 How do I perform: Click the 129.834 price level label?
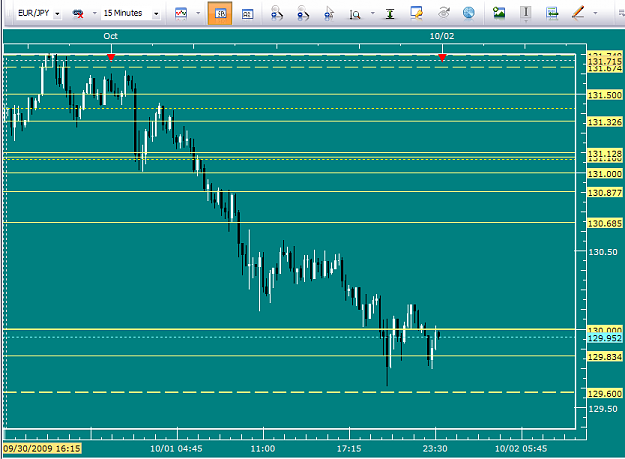[x=605, y=357]
